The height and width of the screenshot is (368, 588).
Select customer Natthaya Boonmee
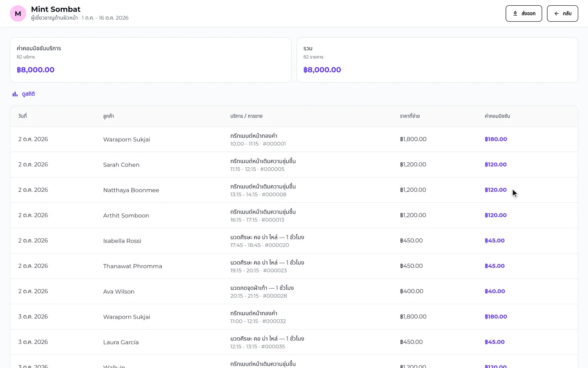(131, 190)
